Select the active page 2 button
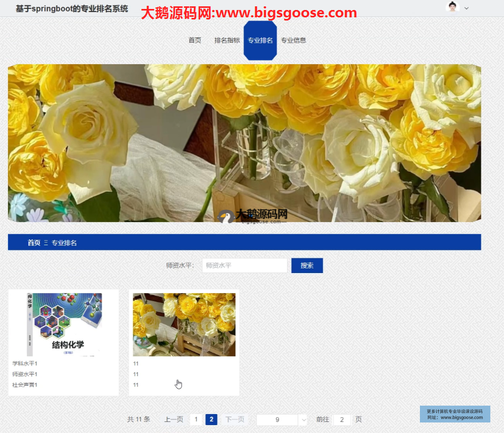Screen dimensions: 504x433 211,419
